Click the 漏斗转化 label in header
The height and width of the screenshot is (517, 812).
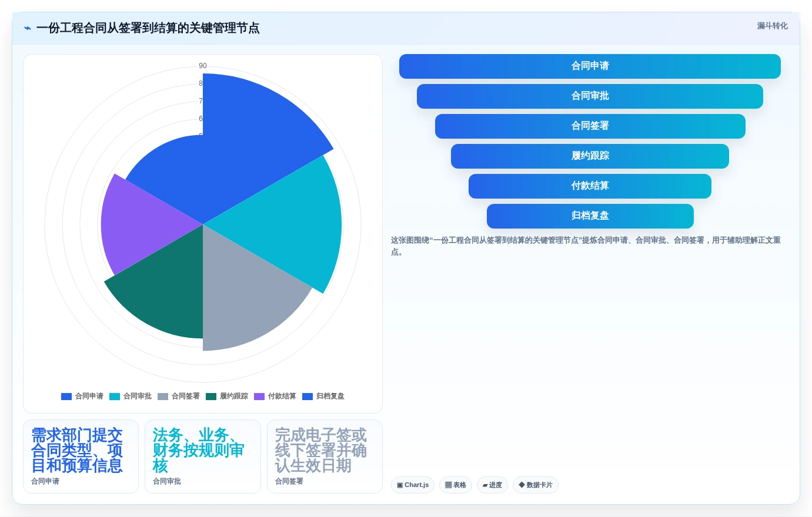(772, 26)
